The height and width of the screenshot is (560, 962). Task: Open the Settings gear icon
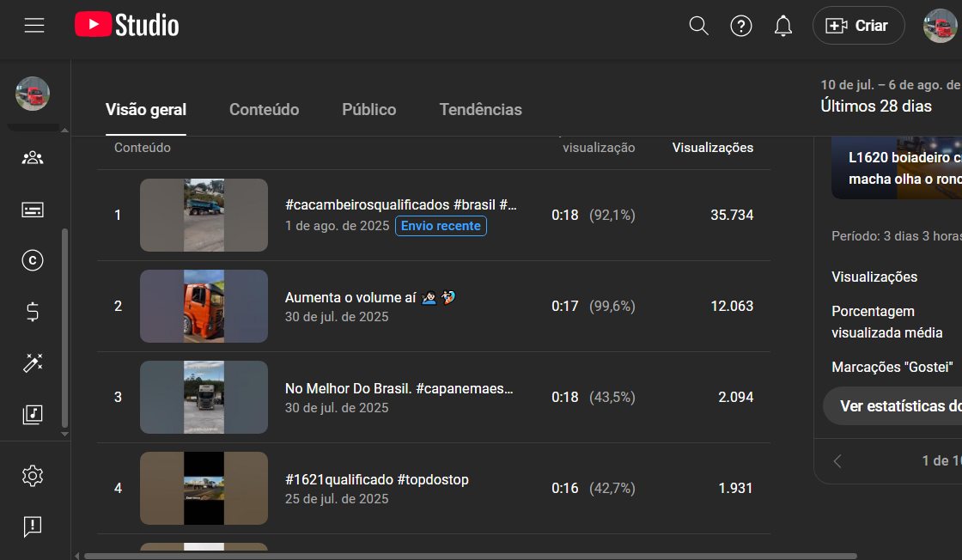(x=33, y=476)
